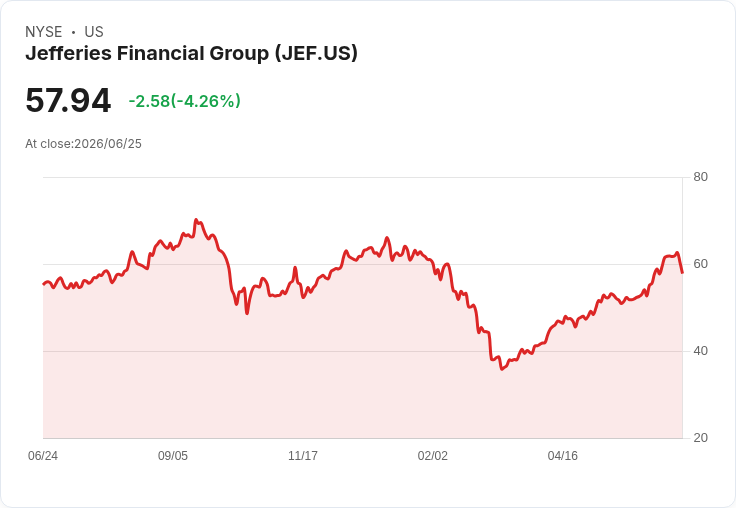Click the 80 y-axis price label
Viewport: 736px width, 508px height.
pyautogui.click(x=700, y=177)
